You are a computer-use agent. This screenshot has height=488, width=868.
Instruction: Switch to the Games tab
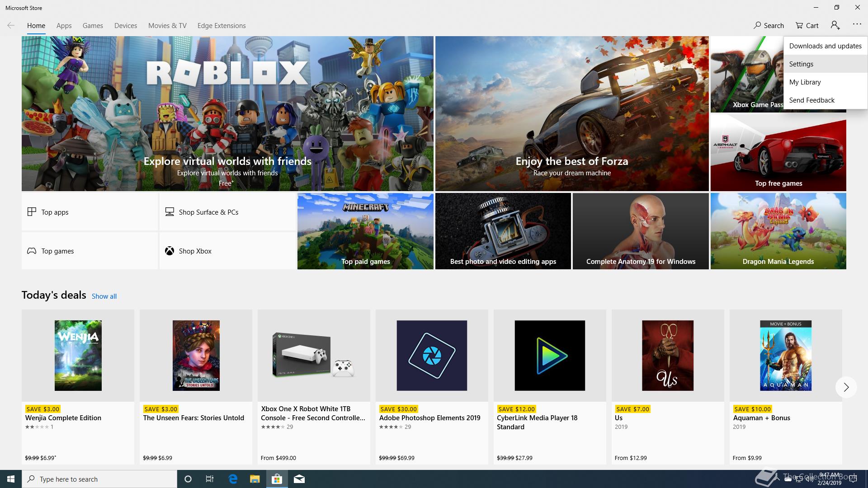click(93, 26)
